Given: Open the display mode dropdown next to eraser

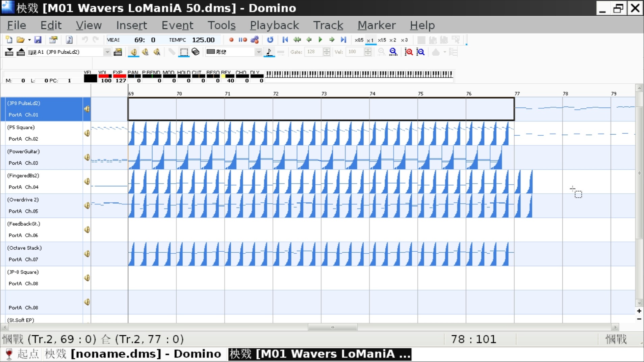Looking at the screenshot, I should pyautogui.click(x=259, y=52).
